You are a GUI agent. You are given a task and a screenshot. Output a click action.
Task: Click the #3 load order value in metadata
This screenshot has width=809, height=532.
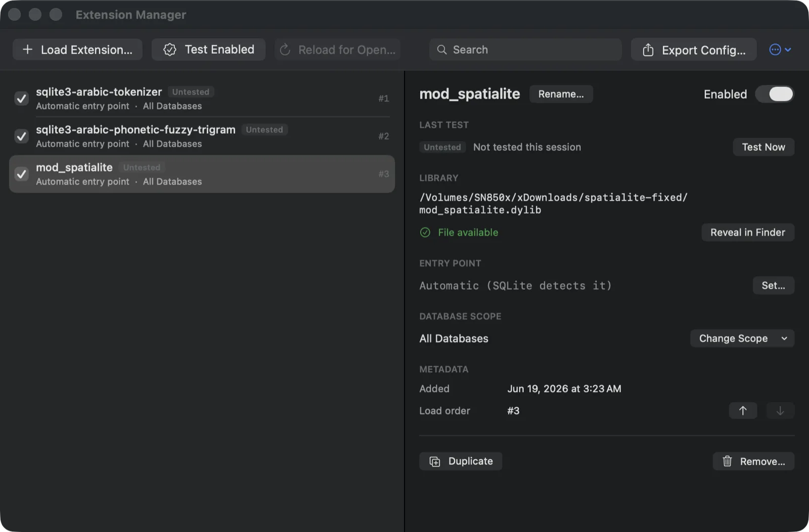pyautogui.click(x=513, y=411)
